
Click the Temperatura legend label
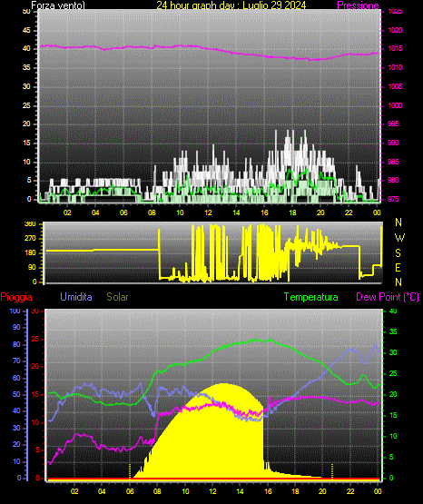(311, 297)
